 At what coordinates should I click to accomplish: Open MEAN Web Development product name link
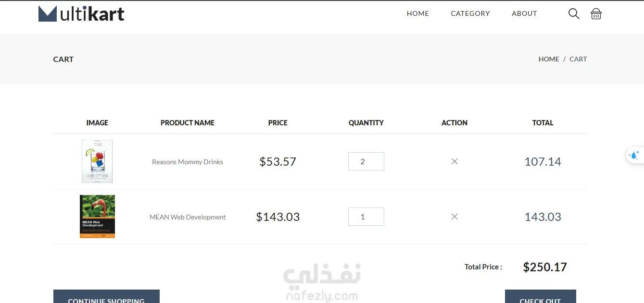coord(188,217)
